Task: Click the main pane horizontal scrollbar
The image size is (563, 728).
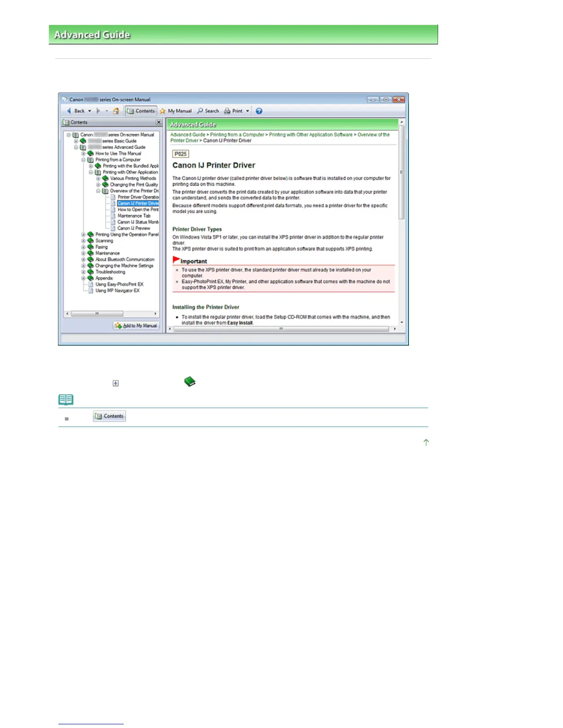Action: (x=282, y=329)
